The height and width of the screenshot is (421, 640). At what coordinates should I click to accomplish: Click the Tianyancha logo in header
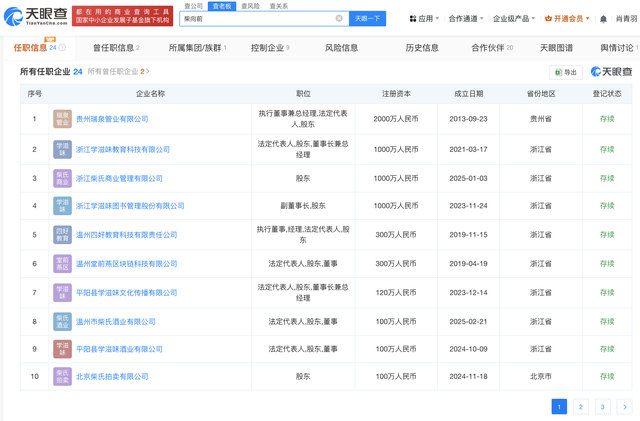36,16
